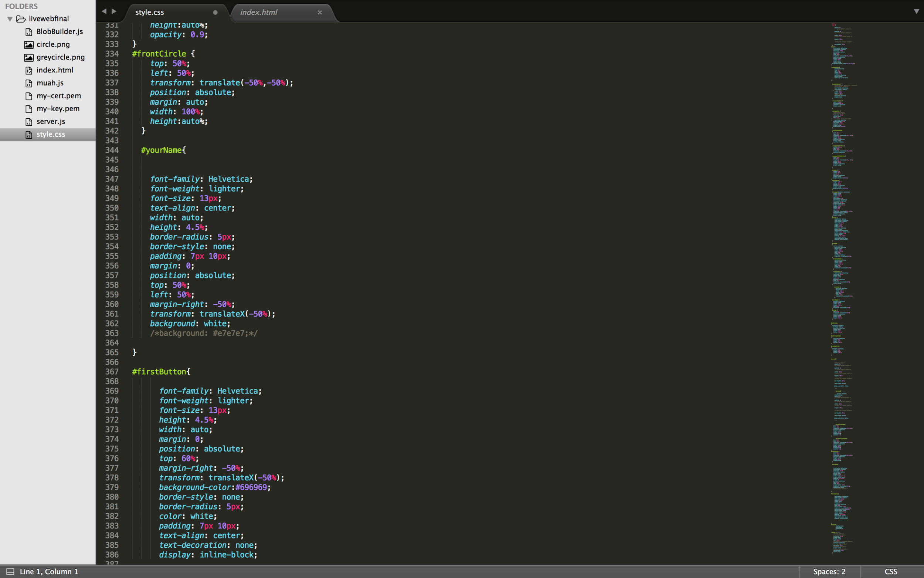Click the style.css file icon in sidebar
This screenshot has height=578, width=924.
[29, 135]
